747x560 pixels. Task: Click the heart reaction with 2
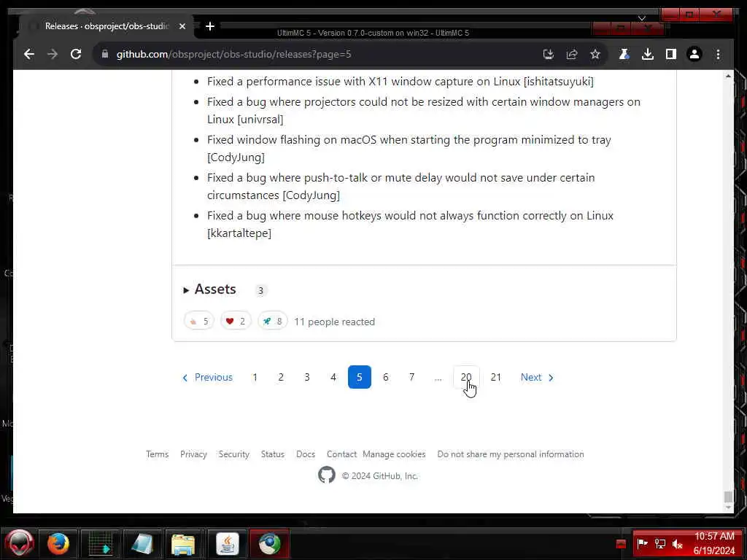pyautogui.click(x=236, y=322)
